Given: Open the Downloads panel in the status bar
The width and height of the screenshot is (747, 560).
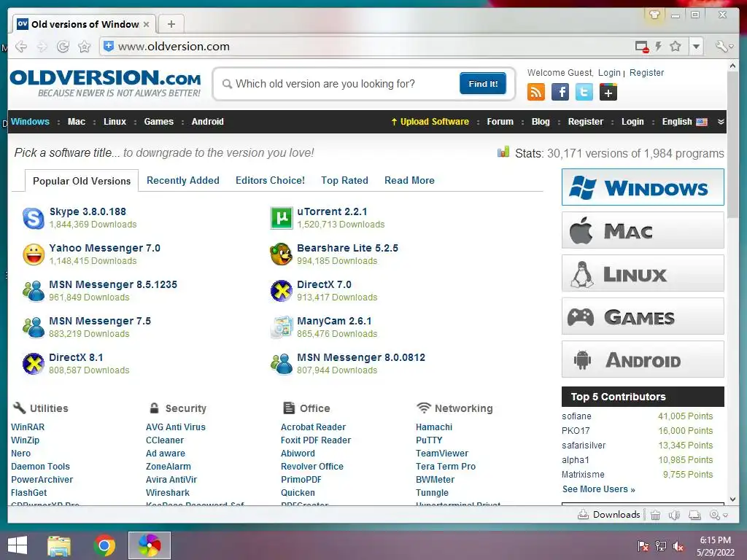Looking at the screenshot, I should pyautogui.click(x=609, y=515).
